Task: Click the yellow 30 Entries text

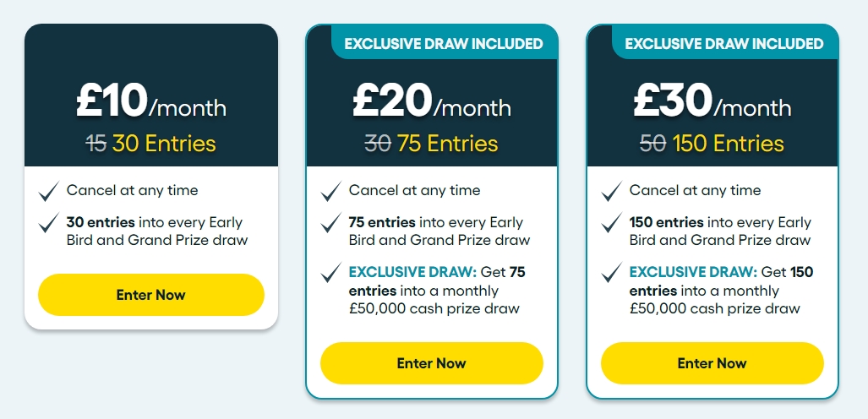Action: [x=164, y=144]
